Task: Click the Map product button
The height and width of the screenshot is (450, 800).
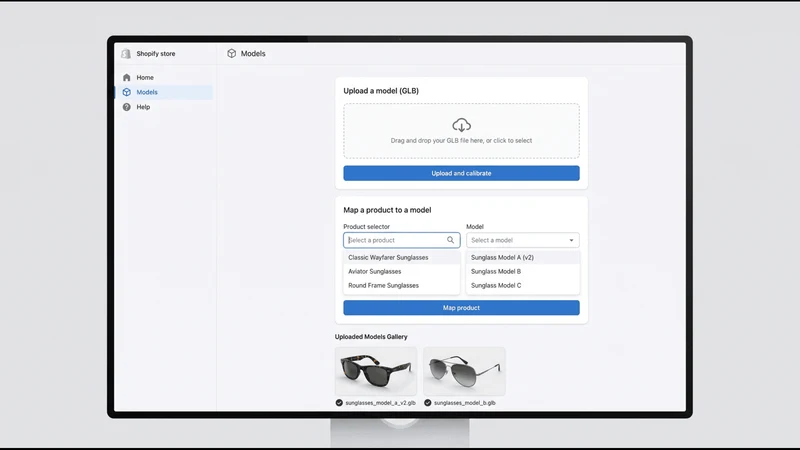Action: tap(461, 308)
